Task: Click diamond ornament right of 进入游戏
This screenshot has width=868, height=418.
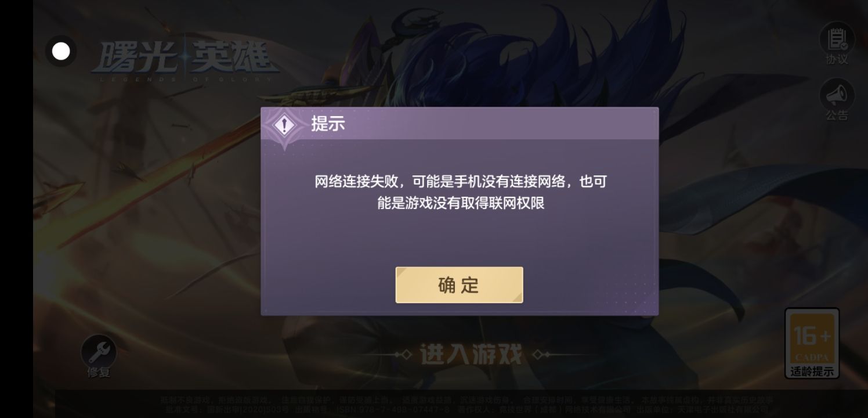Action: [x=538, y=354]
